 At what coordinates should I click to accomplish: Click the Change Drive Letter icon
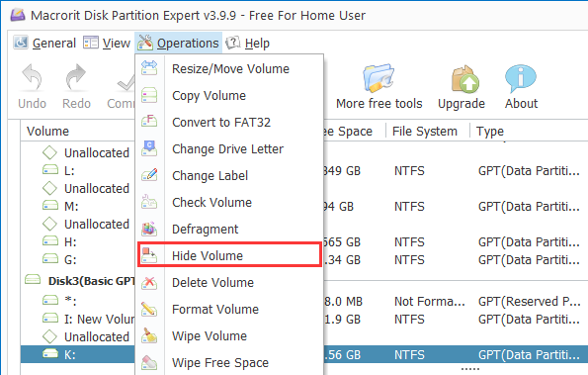[x=149, y=148]
